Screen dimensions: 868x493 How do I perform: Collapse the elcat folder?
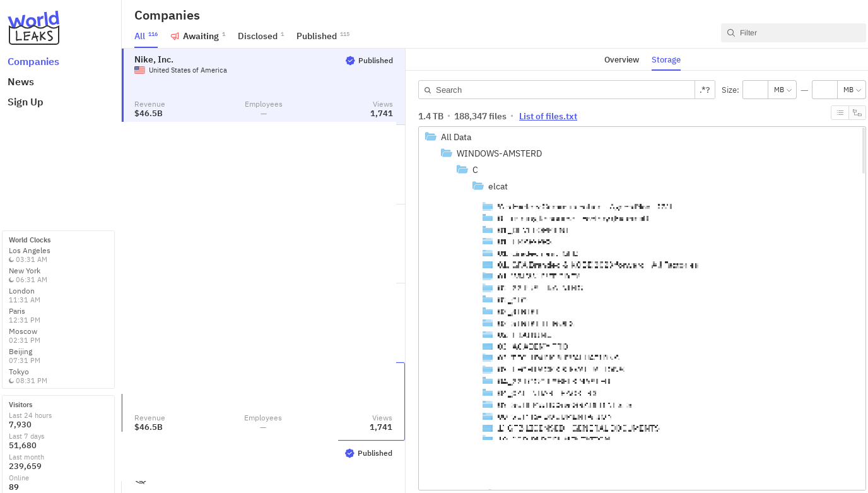point(478,186)
